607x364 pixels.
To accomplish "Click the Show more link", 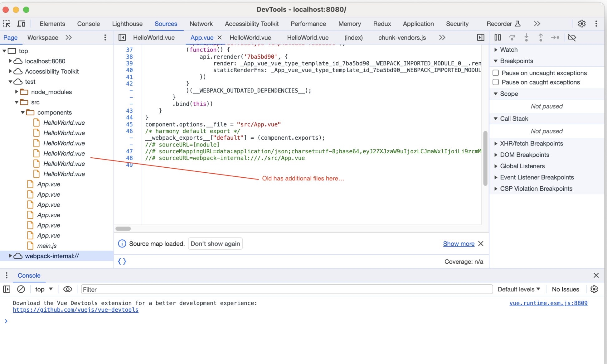I will [459, 244].
